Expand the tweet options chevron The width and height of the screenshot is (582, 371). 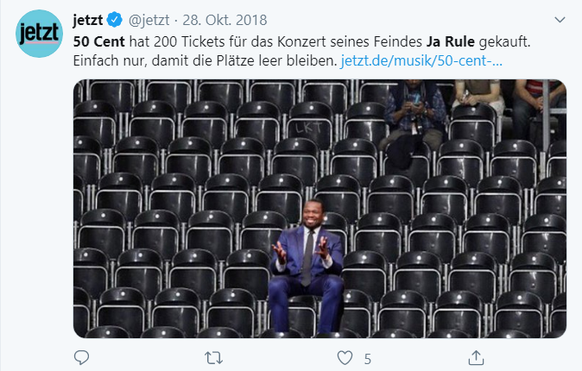point(560,20)
